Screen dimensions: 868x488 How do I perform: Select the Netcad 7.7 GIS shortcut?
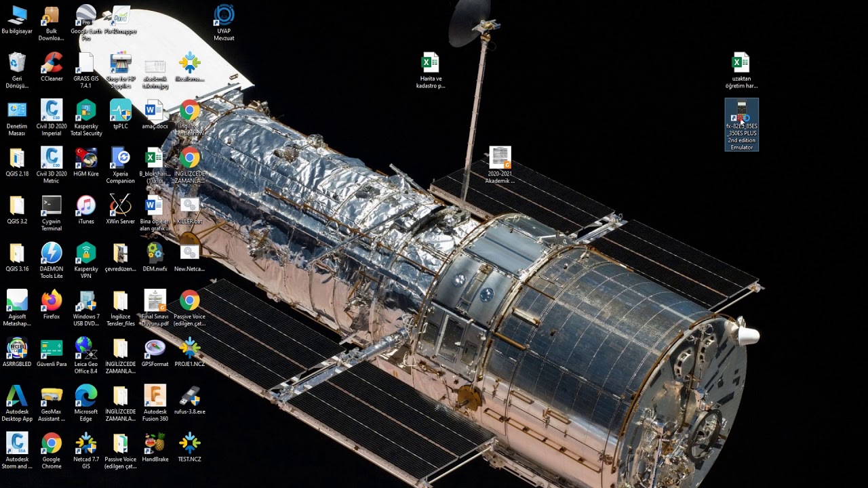point(86,450)
